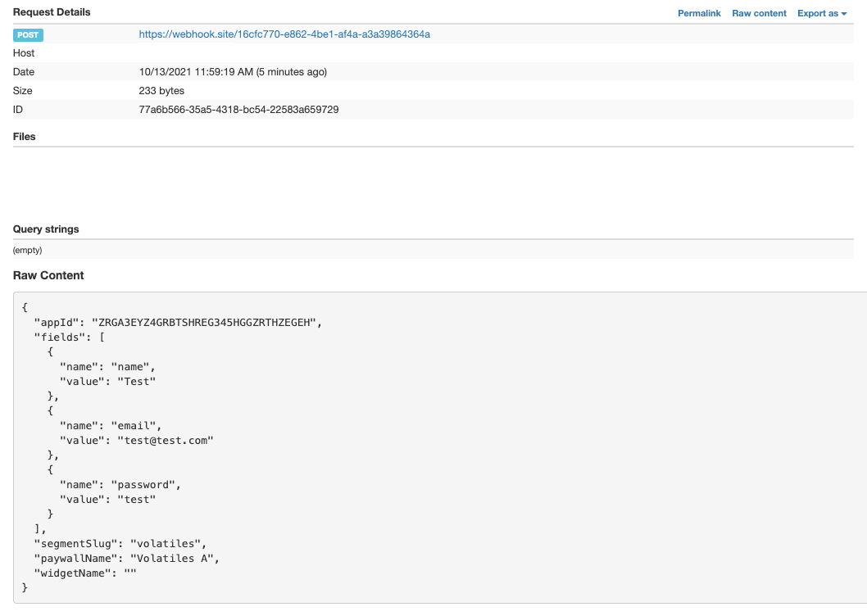Expand the Export as dropdown

(821, 13)
